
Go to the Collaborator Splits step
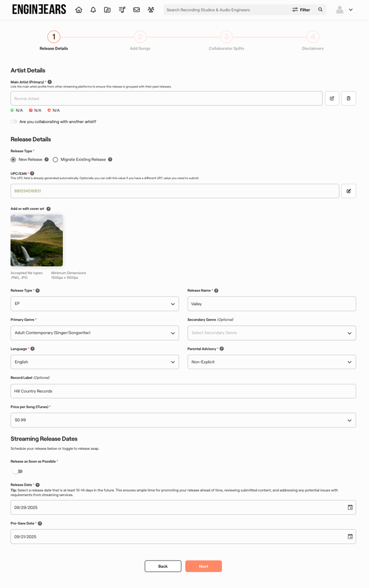point(226,37)
